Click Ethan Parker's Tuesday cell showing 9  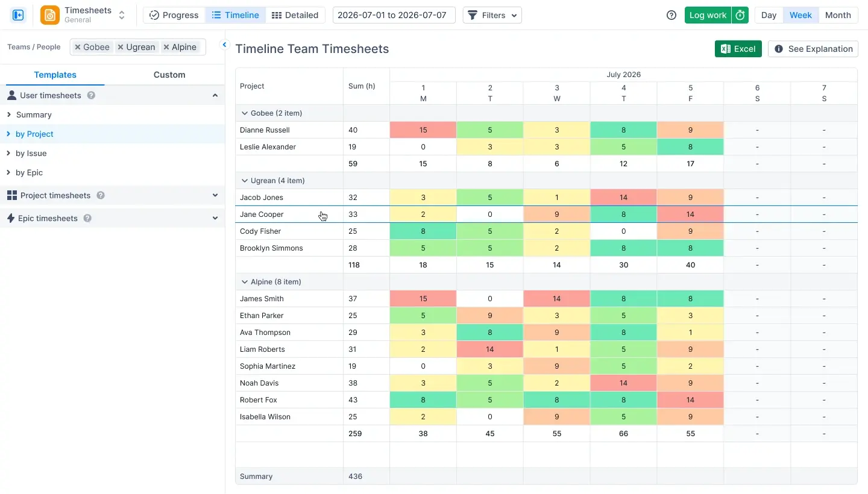coord(490,315)
